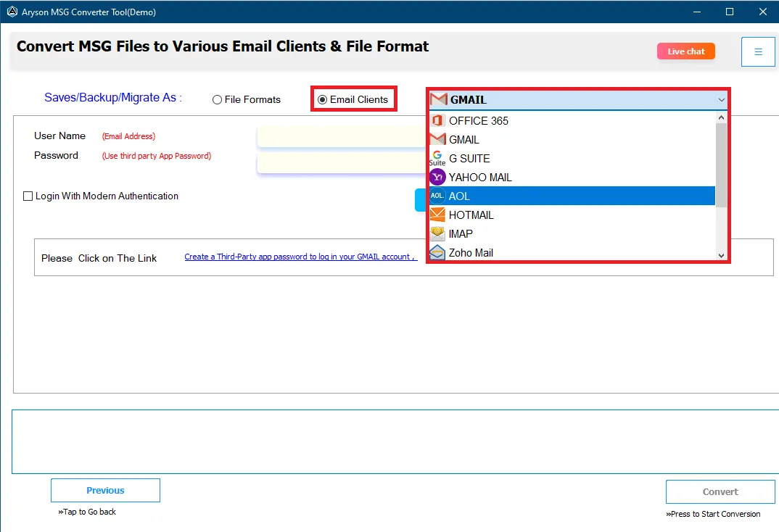Click the IMAP mail icon
Image resolution: width=779 pixels, height=532 pixels.
click(437, 233)
